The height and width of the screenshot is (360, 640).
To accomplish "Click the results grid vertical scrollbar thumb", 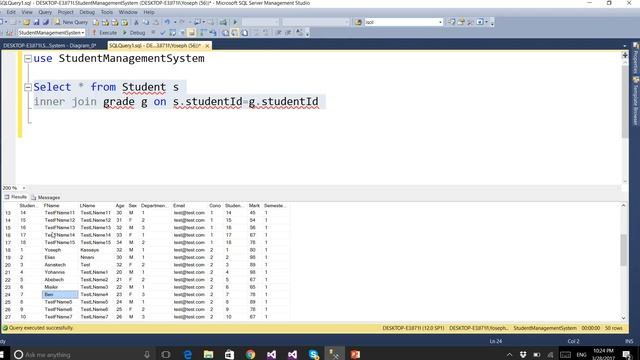I will tap(623, 251).
